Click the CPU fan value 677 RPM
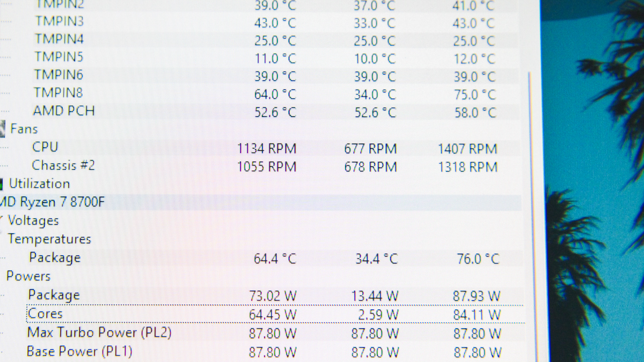Image resolution: width=644 pixels, height=362 pixels. pos(370,149)
